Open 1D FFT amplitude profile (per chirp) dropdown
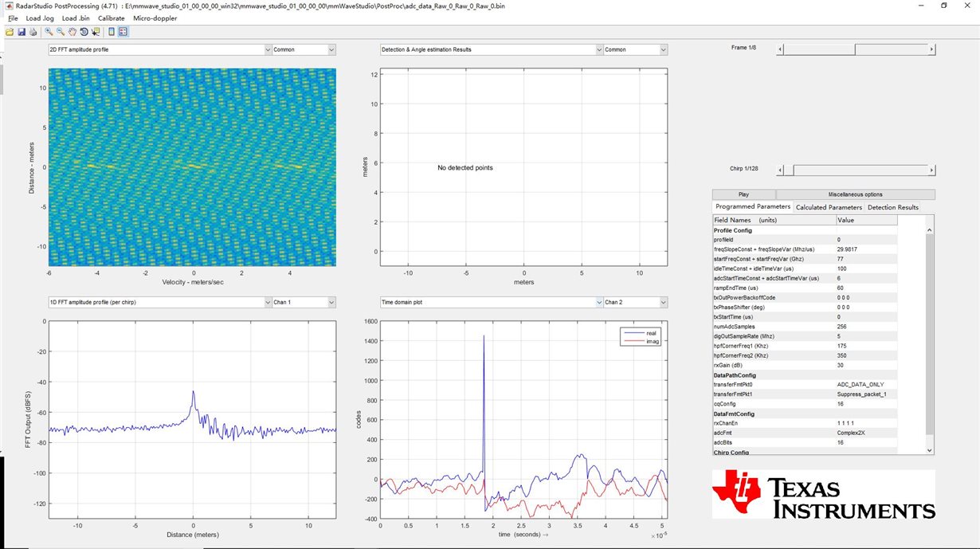980x549 pixels. point(160,302)
